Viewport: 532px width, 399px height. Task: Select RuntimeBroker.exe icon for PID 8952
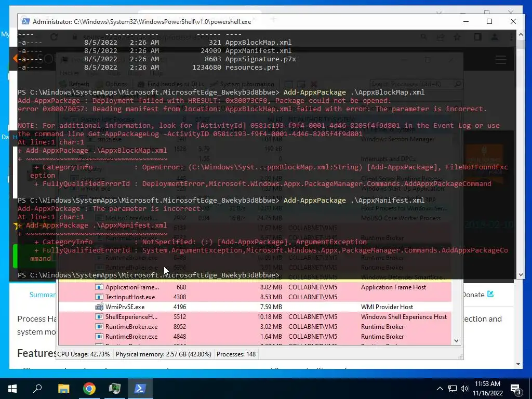(99, 326)
